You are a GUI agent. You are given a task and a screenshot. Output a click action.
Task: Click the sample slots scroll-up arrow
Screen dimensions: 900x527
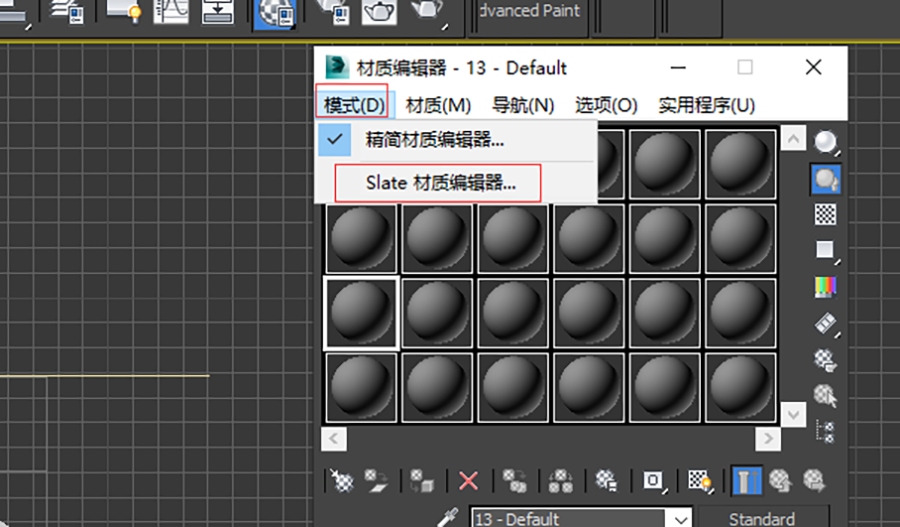click(793, 138)
